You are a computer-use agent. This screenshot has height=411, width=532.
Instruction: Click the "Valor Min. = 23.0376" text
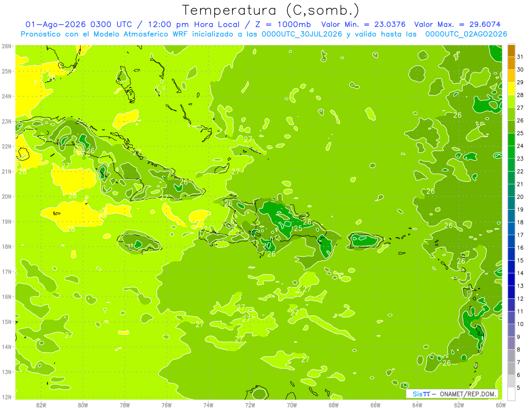pyautogui.click(x=364, y=24)
